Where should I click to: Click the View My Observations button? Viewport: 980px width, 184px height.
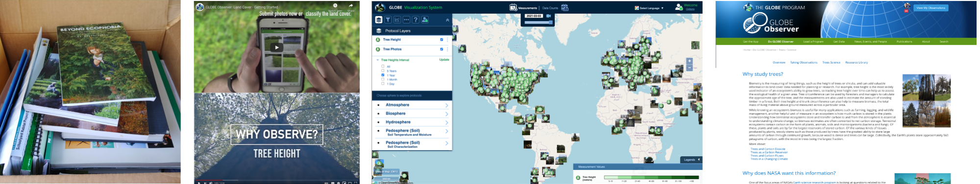[x=931, y=8]
